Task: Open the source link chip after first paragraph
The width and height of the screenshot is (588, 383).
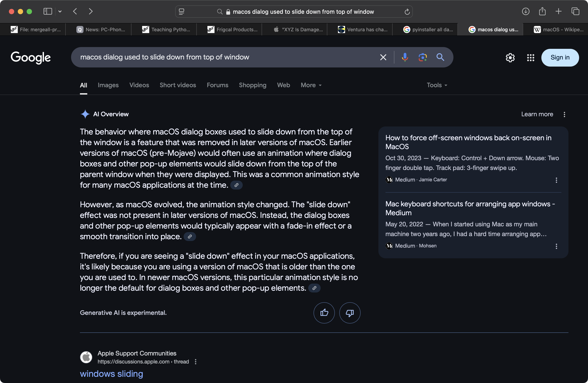Action: click(x=236, y=185)
